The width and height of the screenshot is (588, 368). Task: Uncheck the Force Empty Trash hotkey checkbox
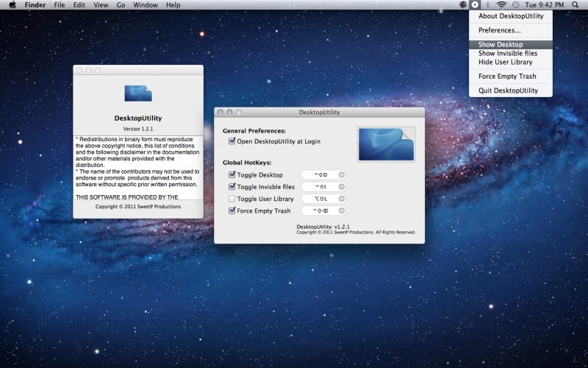click(x=232, y=210)
